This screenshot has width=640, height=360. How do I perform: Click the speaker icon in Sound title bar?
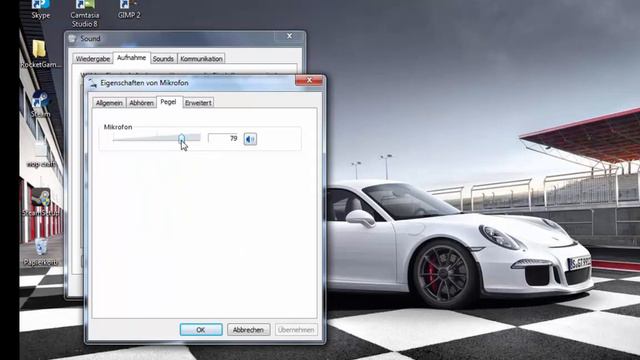click(x=73, y=38)
